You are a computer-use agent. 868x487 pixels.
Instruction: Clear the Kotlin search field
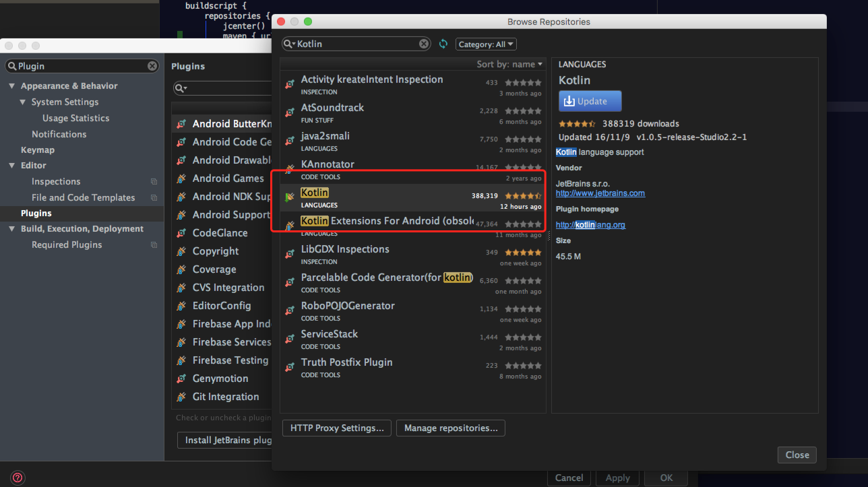coord(423,44)
